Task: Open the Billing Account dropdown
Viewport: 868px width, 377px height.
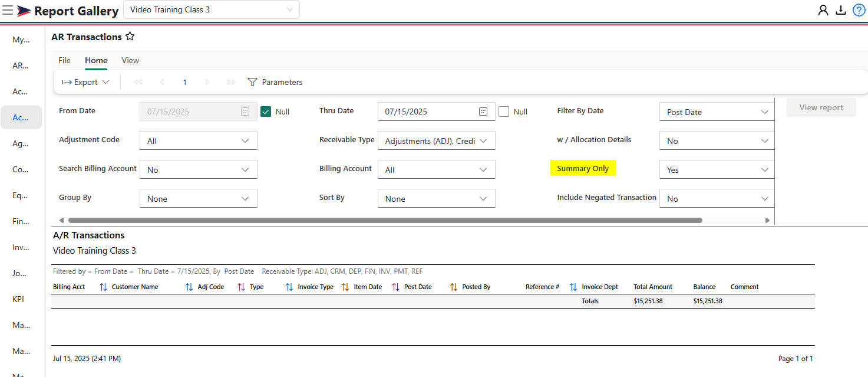Action: click(437, 170)
